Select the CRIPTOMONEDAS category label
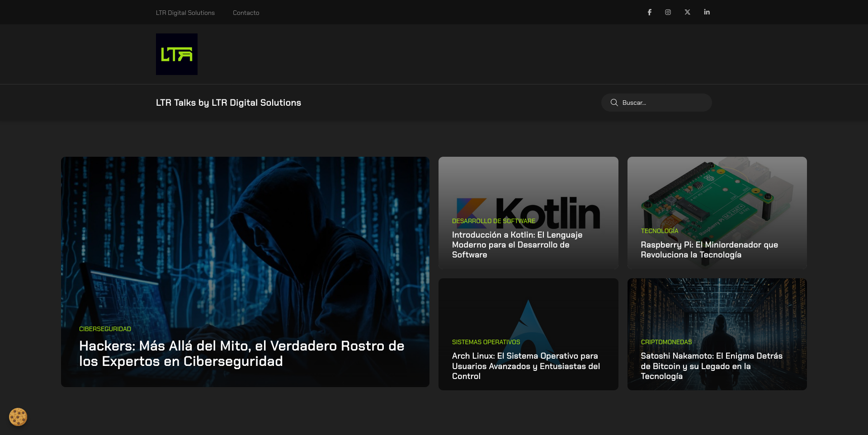 (666, 342)
